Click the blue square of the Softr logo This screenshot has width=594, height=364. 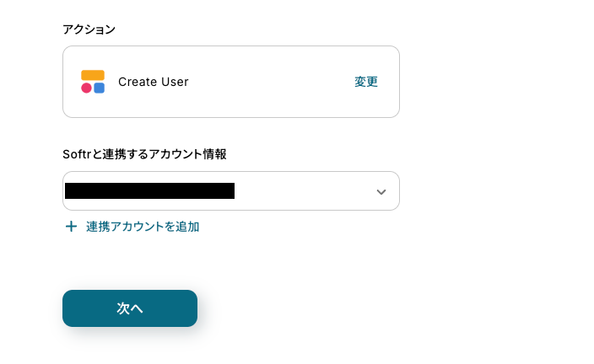100,88
